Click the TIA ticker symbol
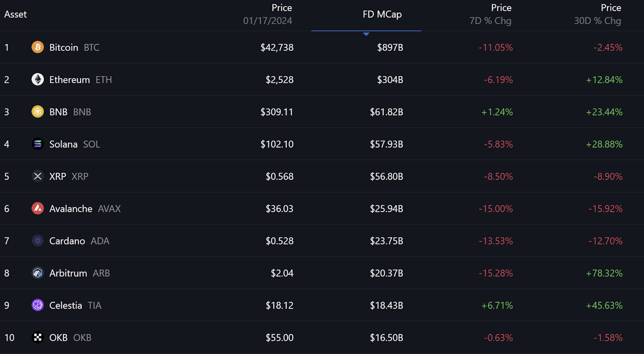The height and width of the screenshot is (354, 644). 95,305
